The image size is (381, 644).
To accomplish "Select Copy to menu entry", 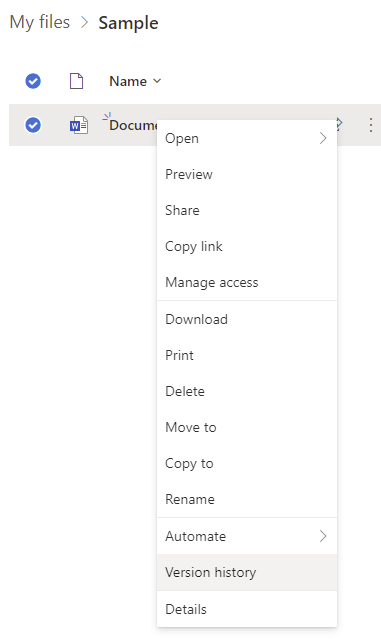I will pos(247,464).
